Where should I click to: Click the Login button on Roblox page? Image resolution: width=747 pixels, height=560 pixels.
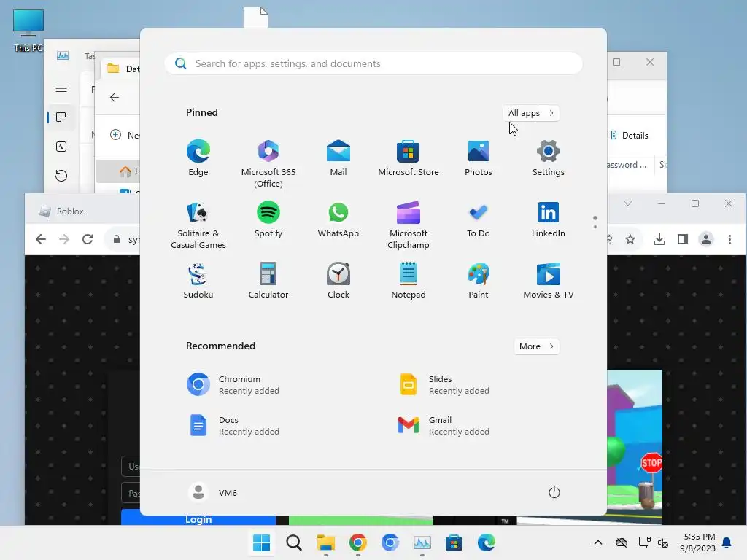click(198, 518)
